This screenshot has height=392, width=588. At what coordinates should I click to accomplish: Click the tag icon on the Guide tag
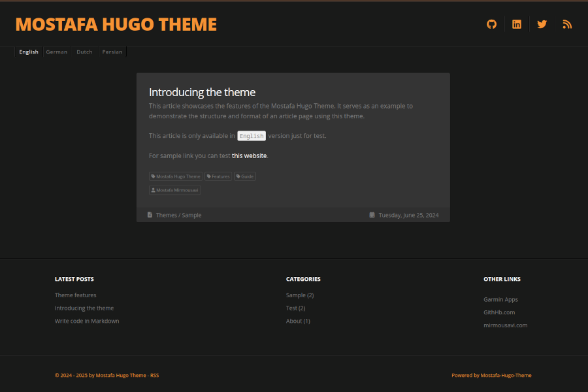click(x=238, y=176)
